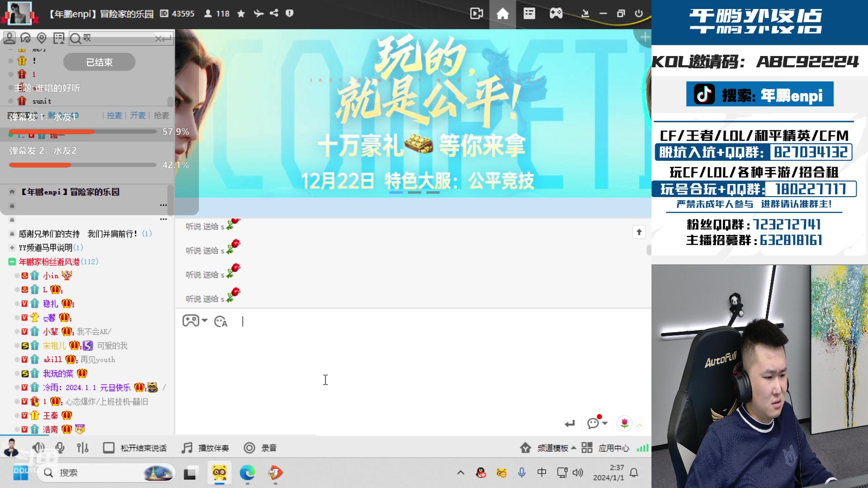868x488 pixels.
Task: Toggle the Windows tray microphone icon
Action: [x=522, y=473]
